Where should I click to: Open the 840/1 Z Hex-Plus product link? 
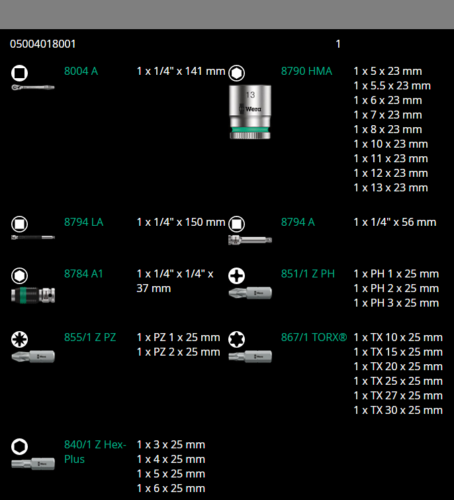tap(95, 452)
